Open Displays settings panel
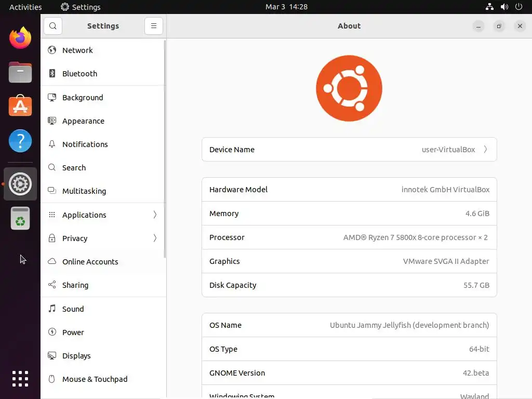 [103, 355]
